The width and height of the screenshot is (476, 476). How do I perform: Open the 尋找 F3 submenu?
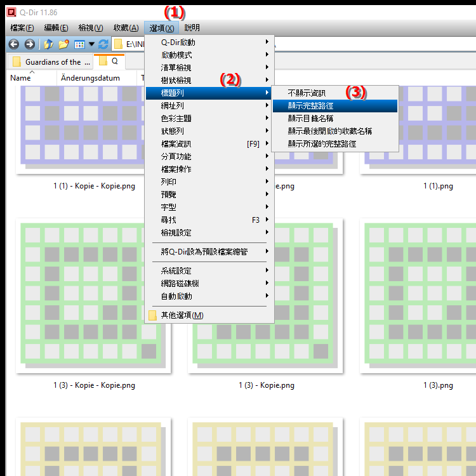pyautogui.click(x=209, y=220)
